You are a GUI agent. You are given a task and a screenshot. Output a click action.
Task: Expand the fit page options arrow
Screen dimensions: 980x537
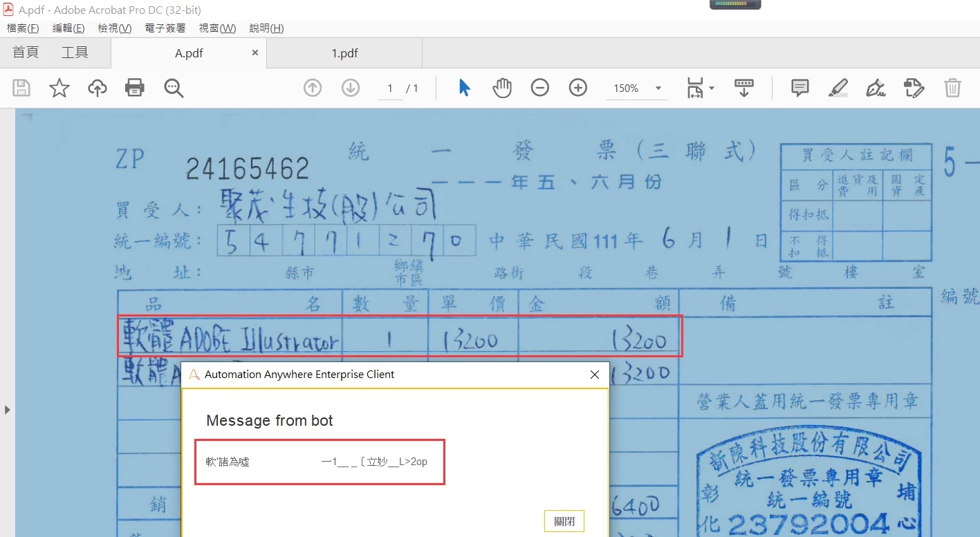tap(712, 88)
